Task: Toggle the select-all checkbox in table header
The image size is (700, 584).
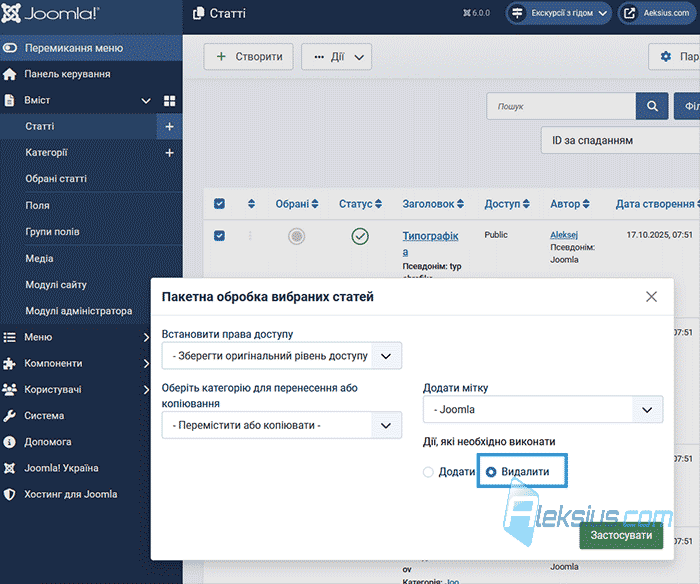Action: point(219,204)
